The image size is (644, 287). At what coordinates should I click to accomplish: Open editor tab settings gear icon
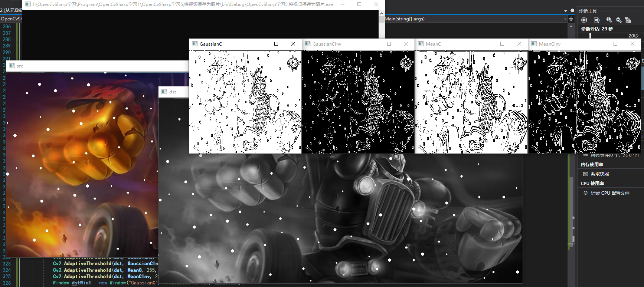pyautogui.click(x=572, y=10)
